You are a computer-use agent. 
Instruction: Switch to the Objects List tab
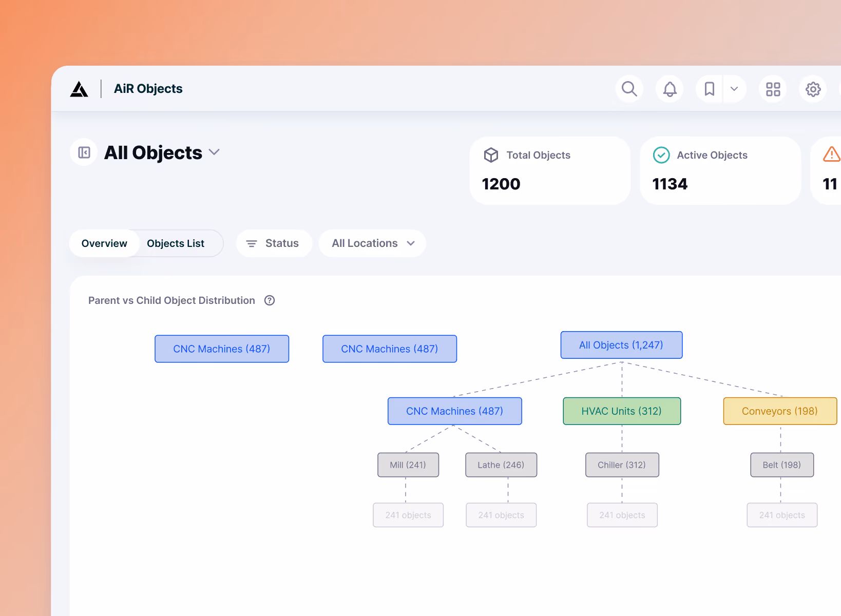pyautogui.click(x=176, y=243)
